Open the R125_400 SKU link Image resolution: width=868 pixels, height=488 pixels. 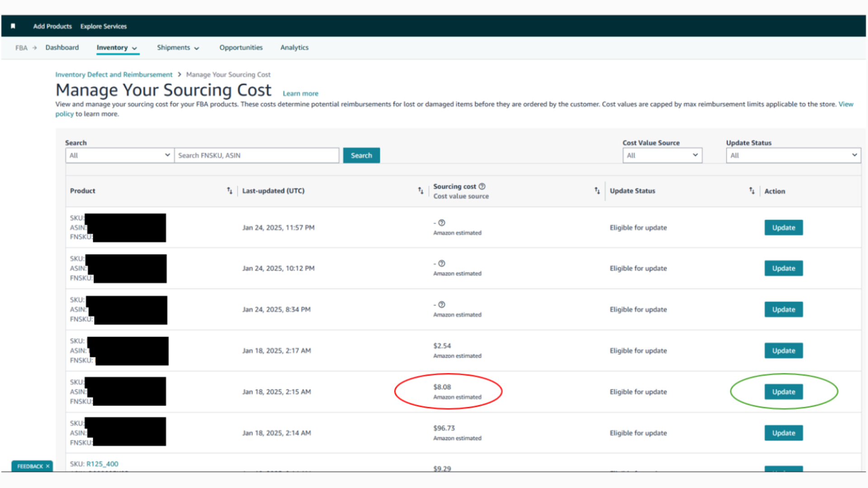[x=102, y=464]
